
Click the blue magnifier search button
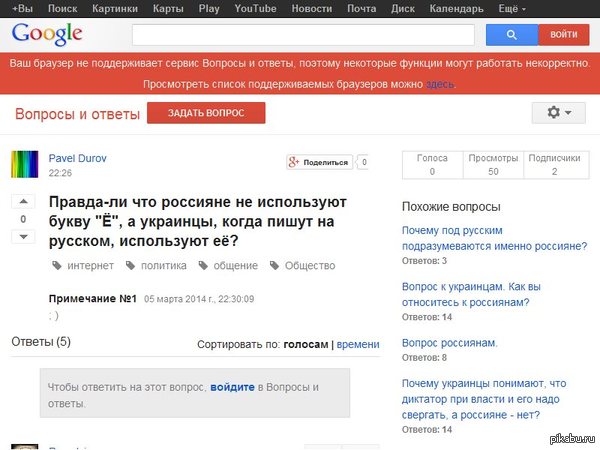(x=512, y=35)
